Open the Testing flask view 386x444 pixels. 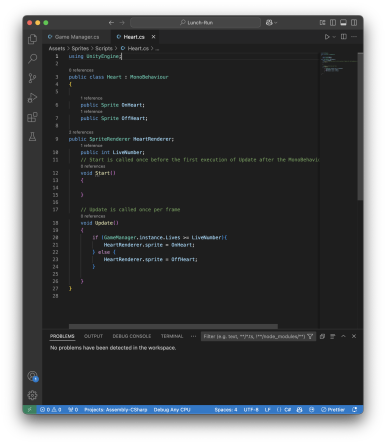pos(32,136)
